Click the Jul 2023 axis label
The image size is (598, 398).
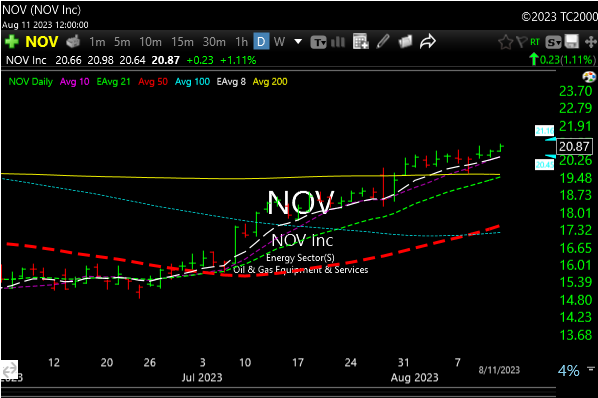pos(202,377)
